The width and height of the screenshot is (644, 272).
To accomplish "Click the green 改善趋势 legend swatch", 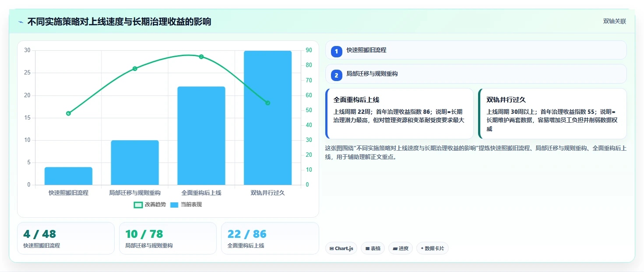I will pos(138,205).
